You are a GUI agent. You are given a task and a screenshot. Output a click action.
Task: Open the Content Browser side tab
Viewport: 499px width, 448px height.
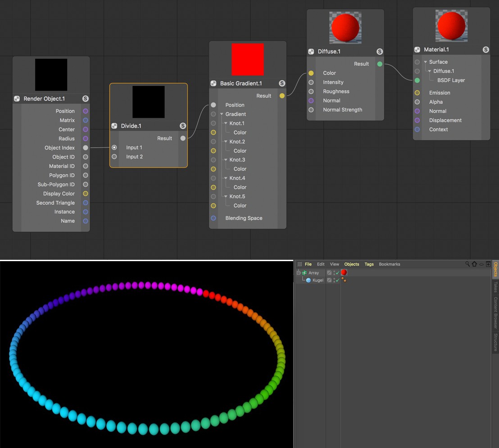click(x=495, y=312)
